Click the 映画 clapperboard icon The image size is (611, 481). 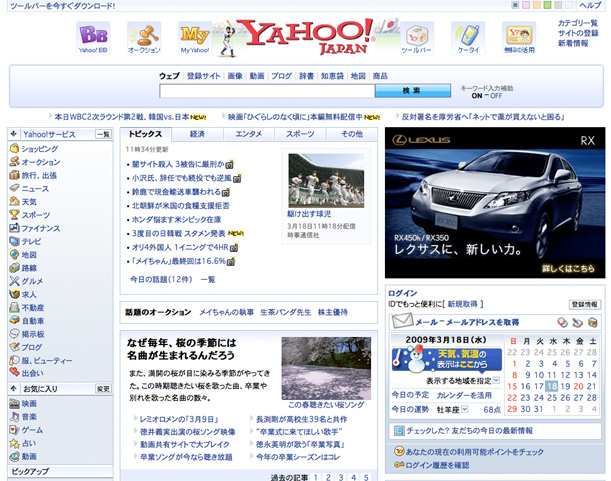[14, 403]
